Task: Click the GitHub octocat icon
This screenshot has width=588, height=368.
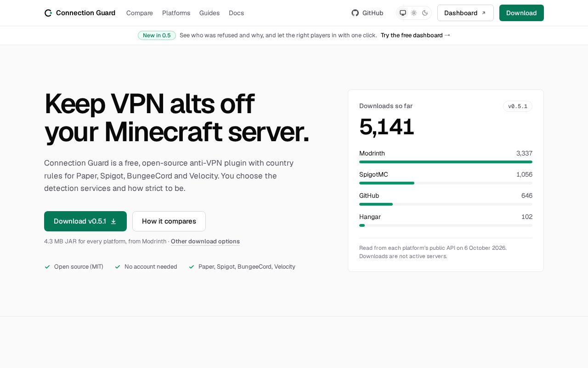Action: point(355,13)
